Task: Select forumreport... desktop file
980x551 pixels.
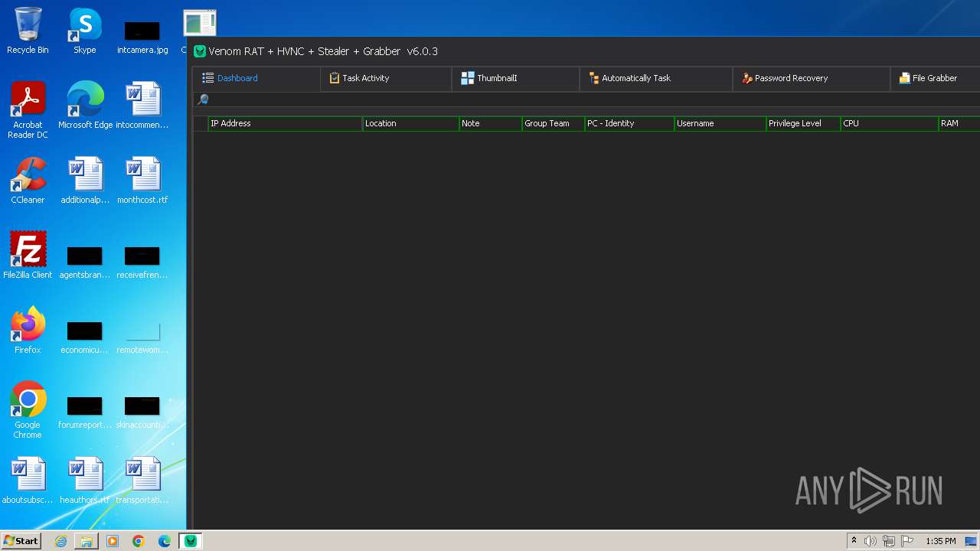Action: coord(85,412)
